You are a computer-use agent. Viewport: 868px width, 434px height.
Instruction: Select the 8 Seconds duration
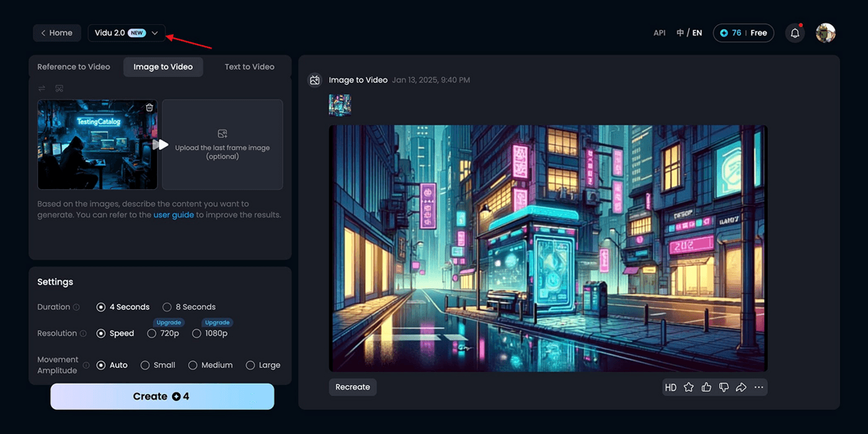click(x=167, y=307)
